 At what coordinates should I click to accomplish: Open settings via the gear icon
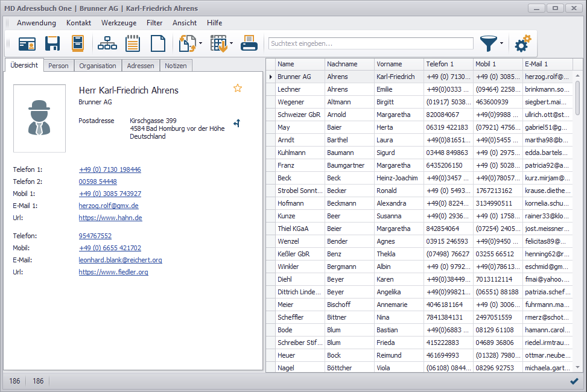coord(522,43)
